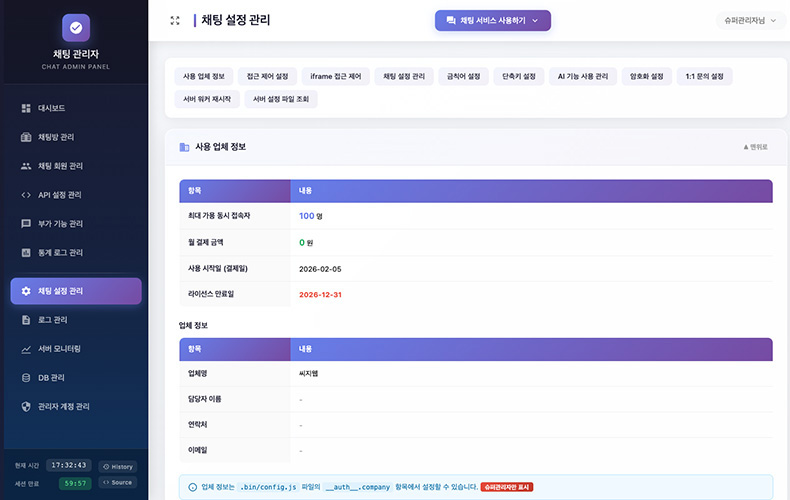
Task: Click the 부가 기능 관리 chat bubble icon
Action: pyautogui.click(x=26, y=224)
